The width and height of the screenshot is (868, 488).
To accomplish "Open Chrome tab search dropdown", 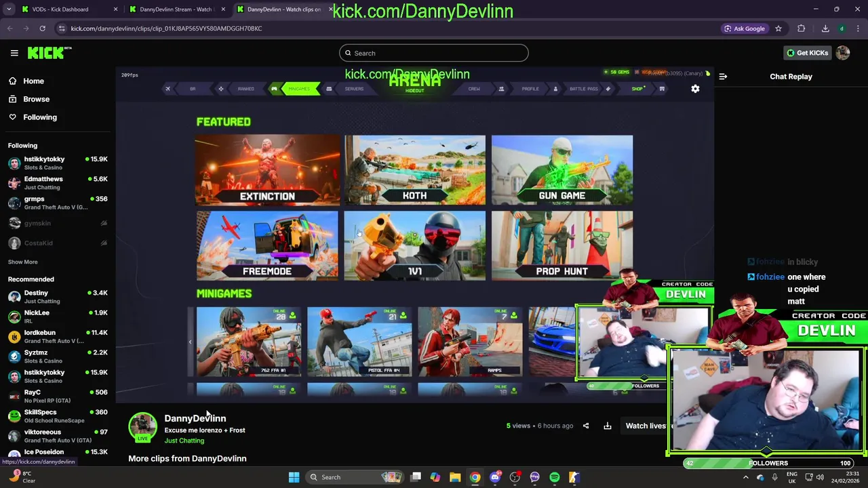I will (9, 9).
